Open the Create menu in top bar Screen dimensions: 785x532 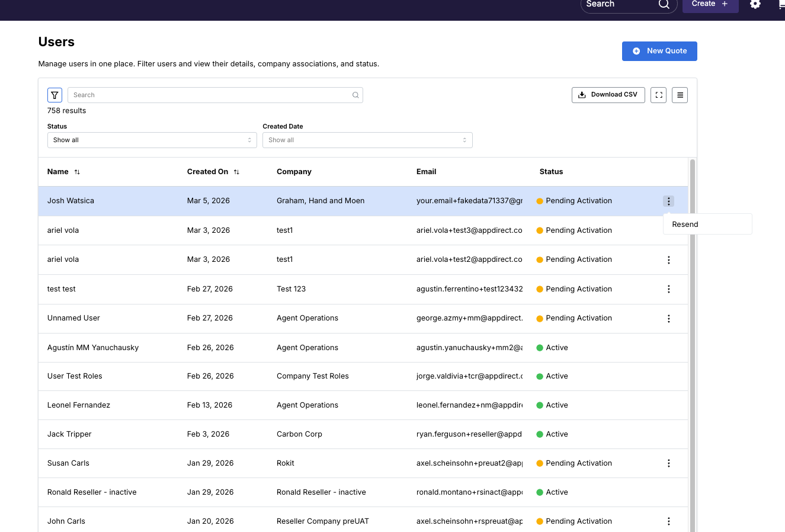[x=710, y=5]
